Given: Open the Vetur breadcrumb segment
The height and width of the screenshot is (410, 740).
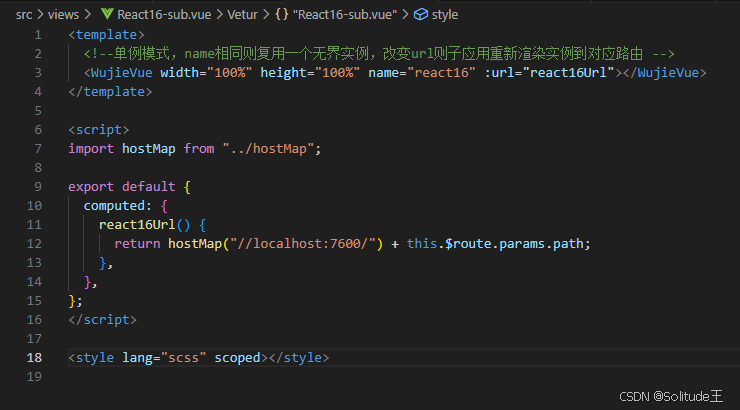Looking at the screenshot, I should click(243, 15).
